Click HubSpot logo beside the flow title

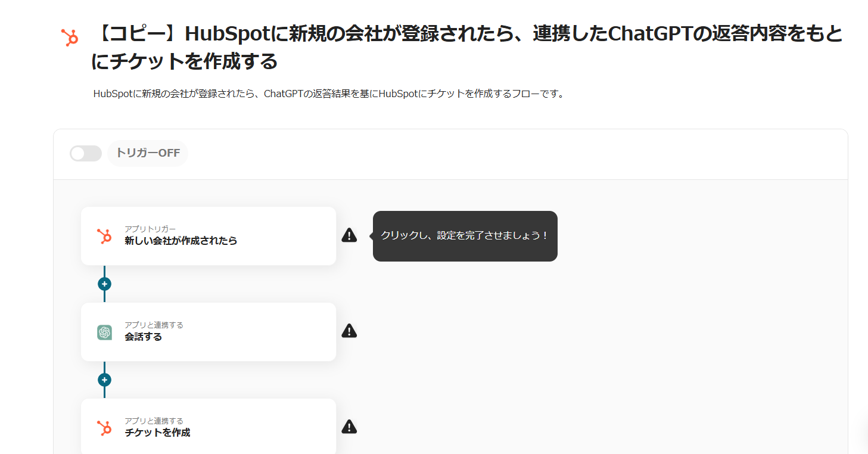point(70,38)
